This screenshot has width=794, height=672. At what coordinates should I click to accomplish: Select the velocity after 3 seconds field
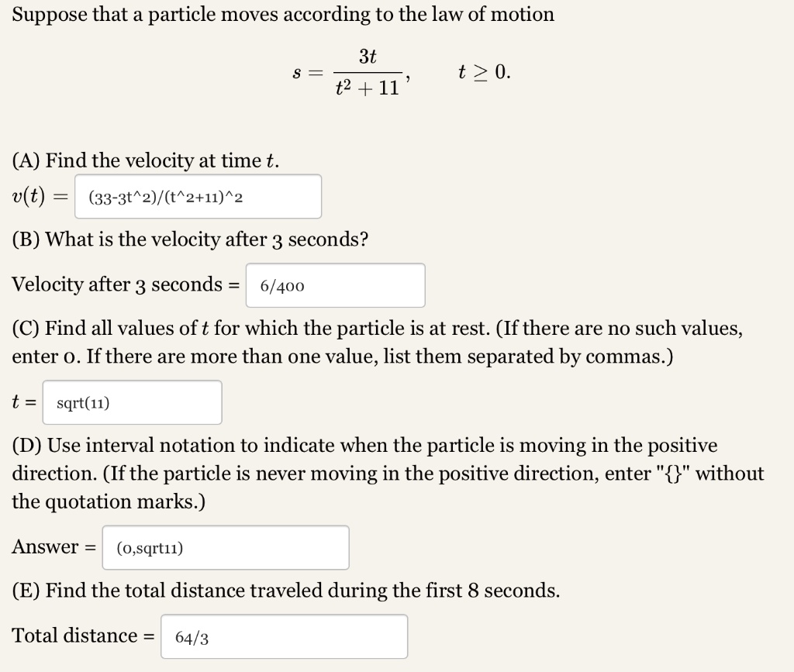335,285
